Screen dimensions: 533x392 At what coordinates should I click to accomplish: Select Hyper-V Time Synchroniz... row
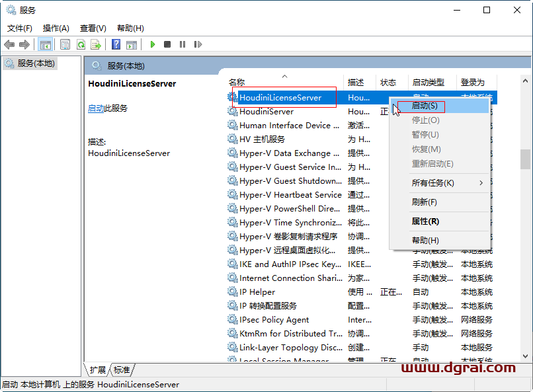point(362,223)
